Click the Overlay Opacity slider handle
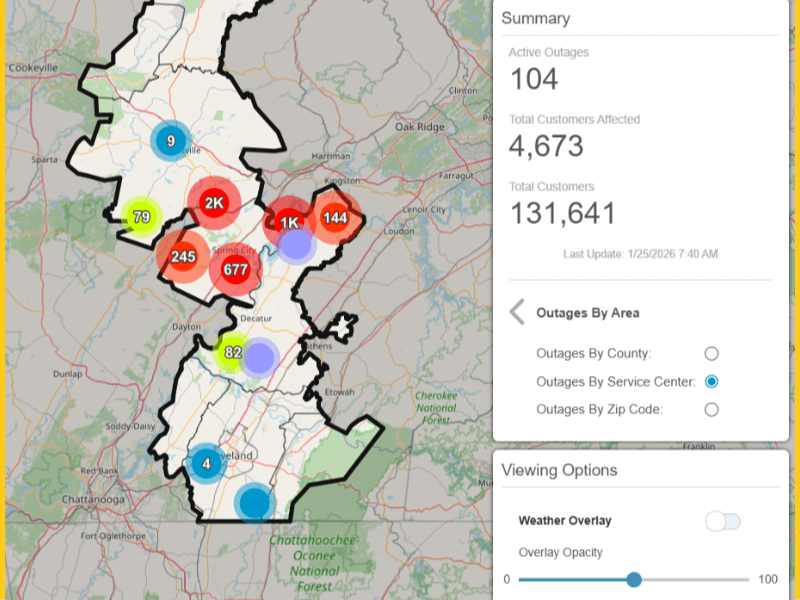 [634, 580]
